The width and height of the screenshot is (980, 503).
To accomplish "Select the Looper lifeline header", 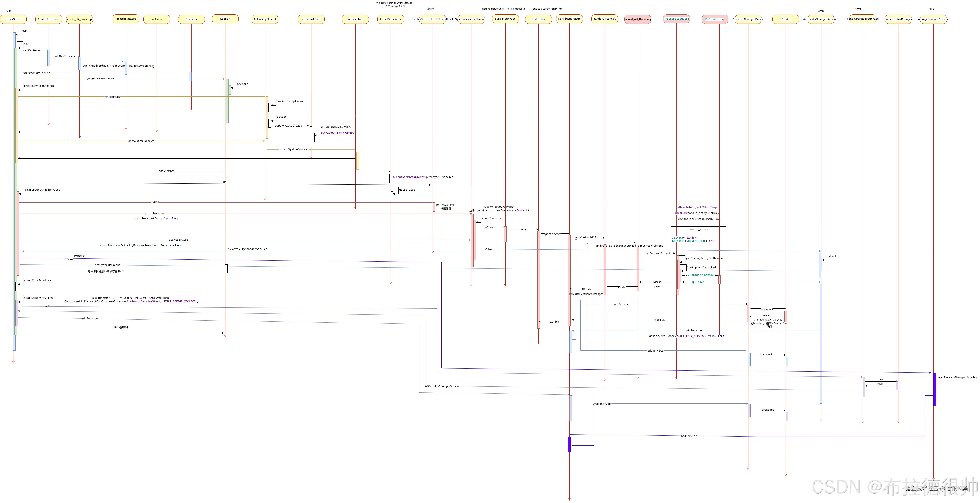I will pos(225,19).
